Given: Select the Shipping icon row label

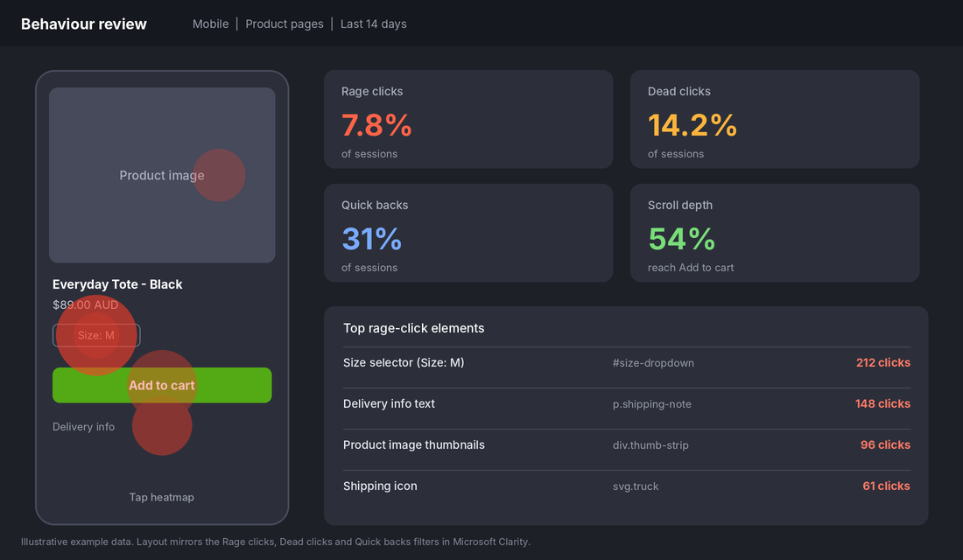Looking at the screenshot, I should click(380, 486).
